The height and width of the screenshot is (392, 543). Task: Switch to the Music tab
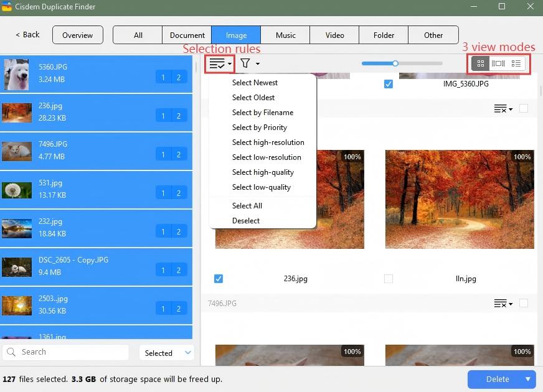pos(285,35)
